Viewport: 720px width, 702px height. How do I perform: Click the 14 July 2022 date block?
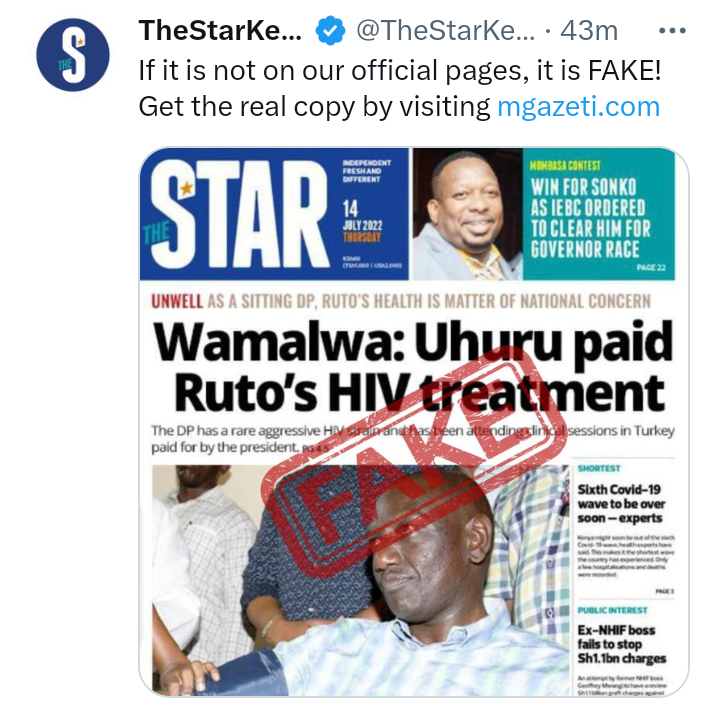click(362, 222)
